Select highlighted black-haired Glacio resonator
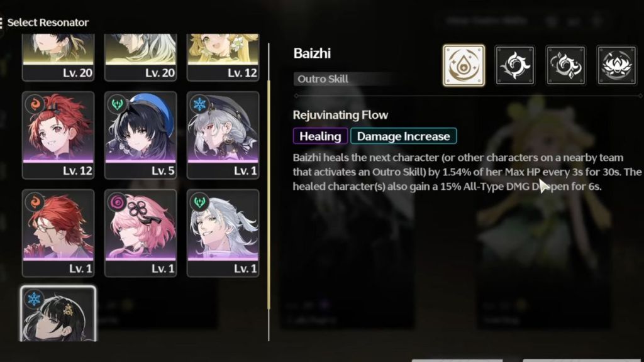 coord(58,314)
